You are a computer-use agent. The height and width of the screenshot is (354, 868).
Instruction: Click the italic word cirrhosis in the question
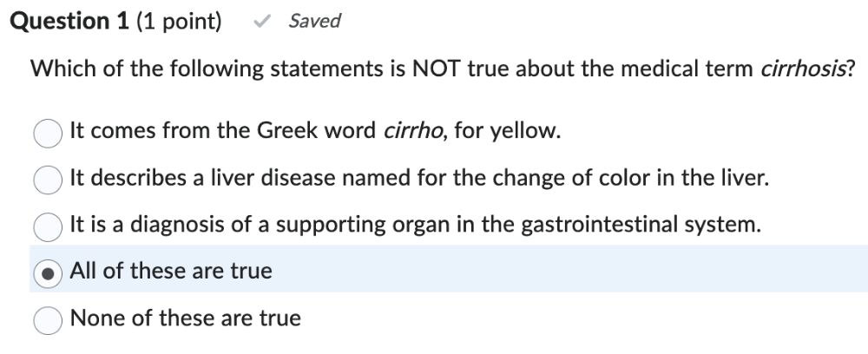coord(800,69)
